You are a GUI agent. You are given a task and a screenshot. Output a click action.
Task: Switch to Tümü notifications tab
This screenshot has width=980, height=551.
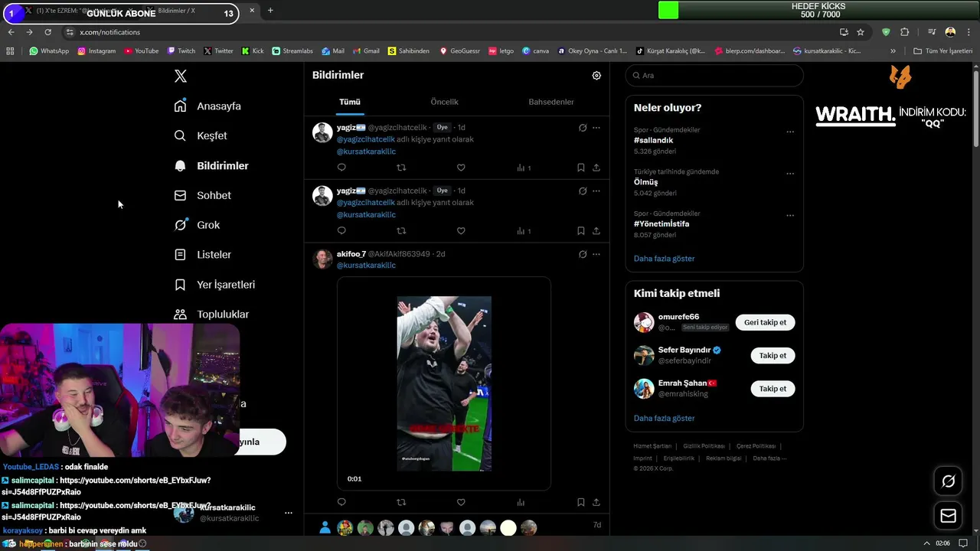[350, 102]
